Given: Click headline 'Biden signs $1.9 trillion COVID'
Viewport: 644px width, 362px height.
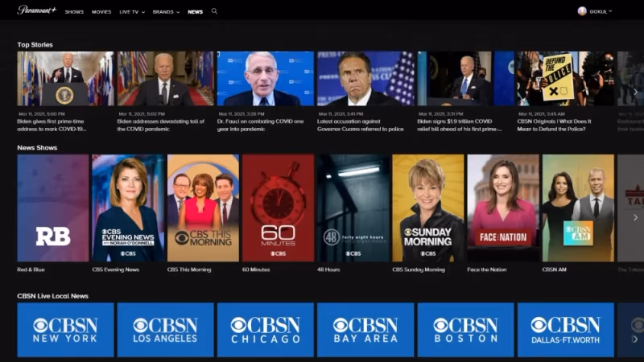Looking at the screenshot, I should pos(460,125).
